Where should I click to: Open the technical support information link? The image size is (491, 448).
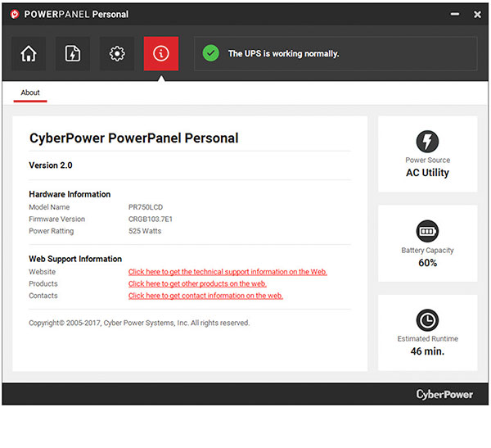[x=227, y=272]
